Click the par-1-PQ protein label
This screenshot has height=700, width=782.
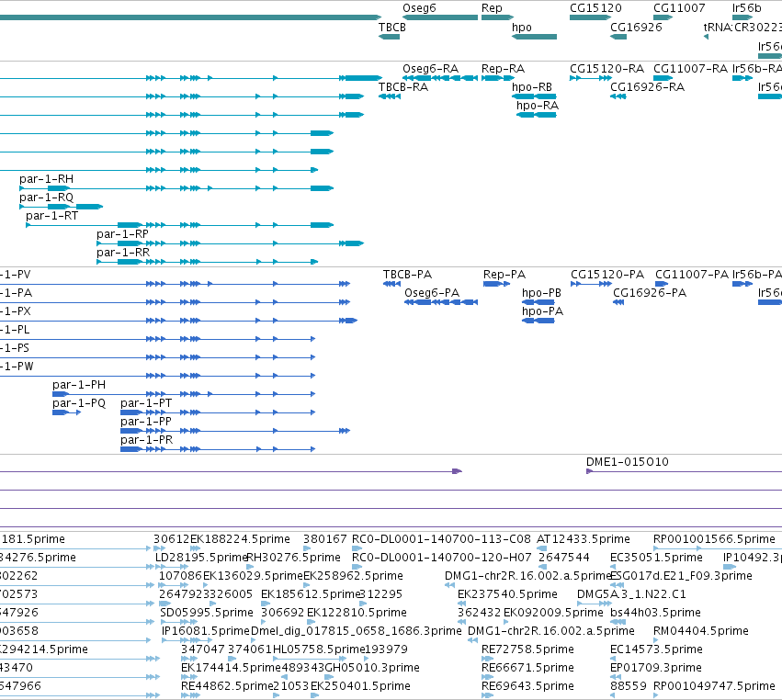pyautogui.click(x=79, y=403)
